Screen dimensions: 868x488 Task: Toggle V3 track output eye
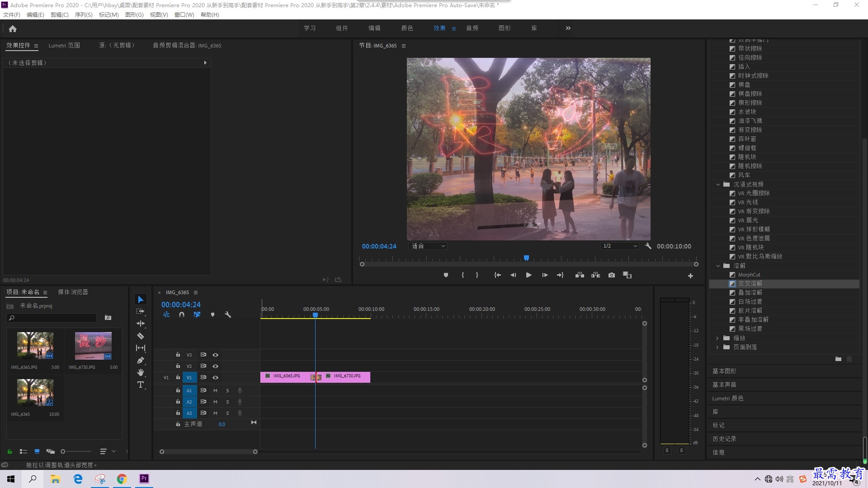tap(216, 355)
